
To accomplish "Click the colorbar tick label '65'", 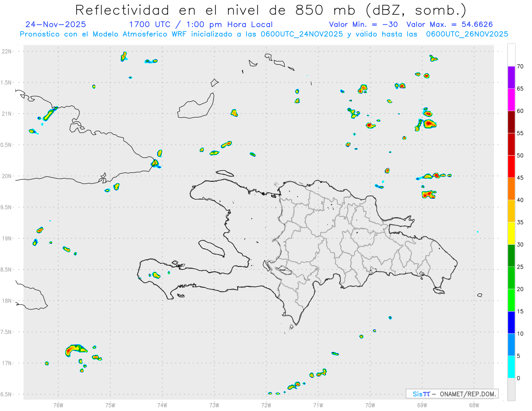I will 520,89.
